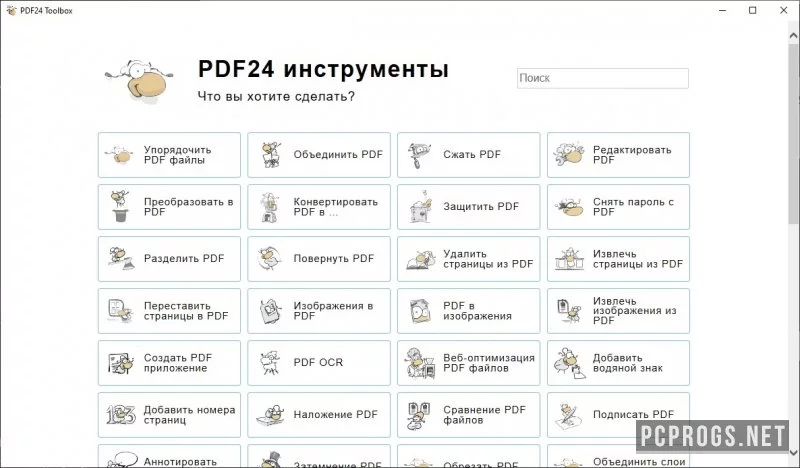Click the rotate icon on Повернуть PDF tile
This screenshot has width=800, height=468.
270,259
